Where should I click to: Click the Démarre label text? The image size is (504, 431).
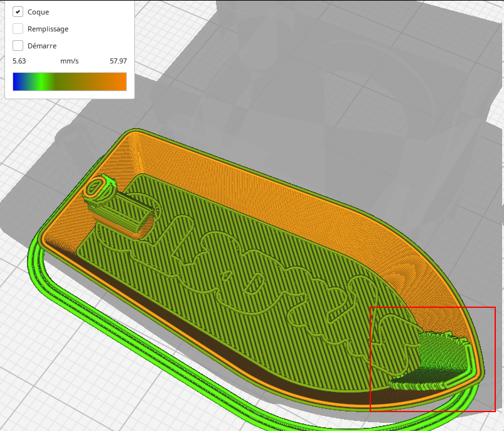click(x=42, y=46)
